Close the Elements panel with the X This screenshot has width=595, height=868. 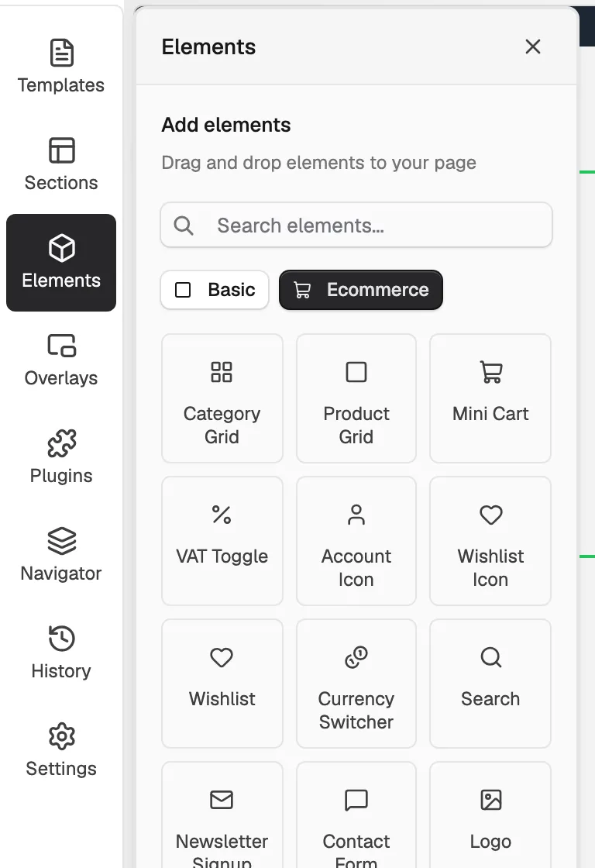point(532,46)
